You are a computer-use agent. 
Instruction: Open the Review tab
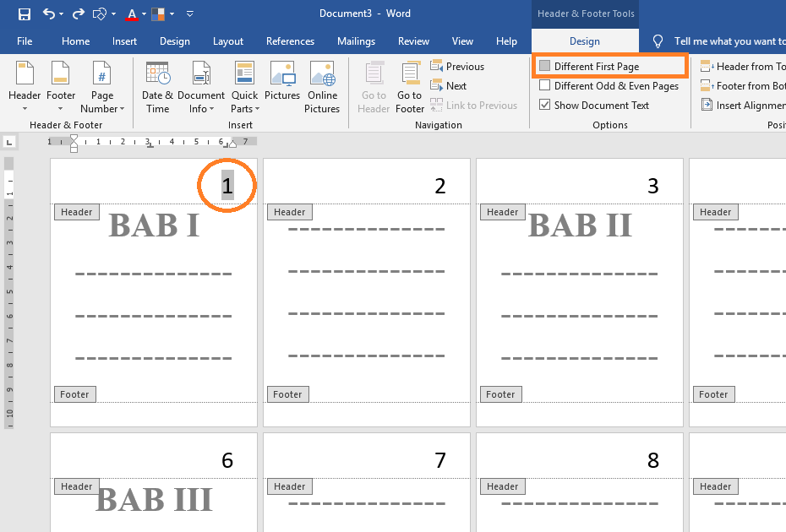pos(413,41)
